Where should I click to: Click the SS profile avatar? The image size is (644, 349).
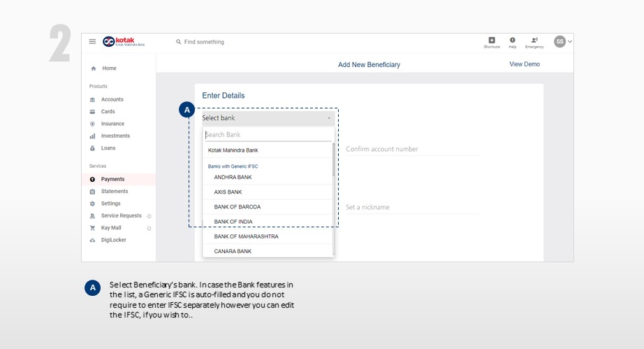click(x=559, y=41)
